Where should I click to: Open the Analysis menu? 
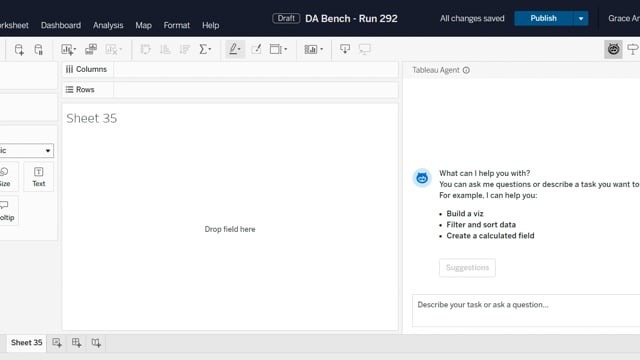[108, 25]
